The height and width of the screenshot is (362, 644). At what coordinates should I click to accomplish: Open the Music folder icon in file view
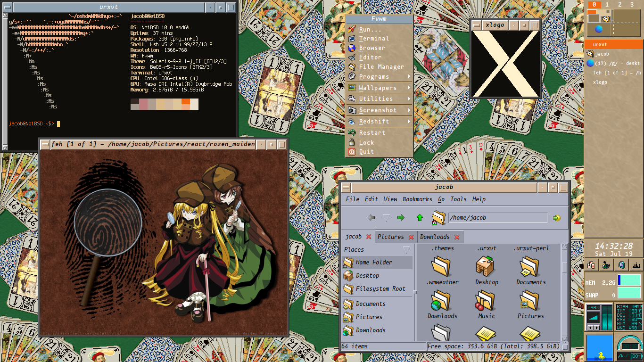(x=486, y=301)
